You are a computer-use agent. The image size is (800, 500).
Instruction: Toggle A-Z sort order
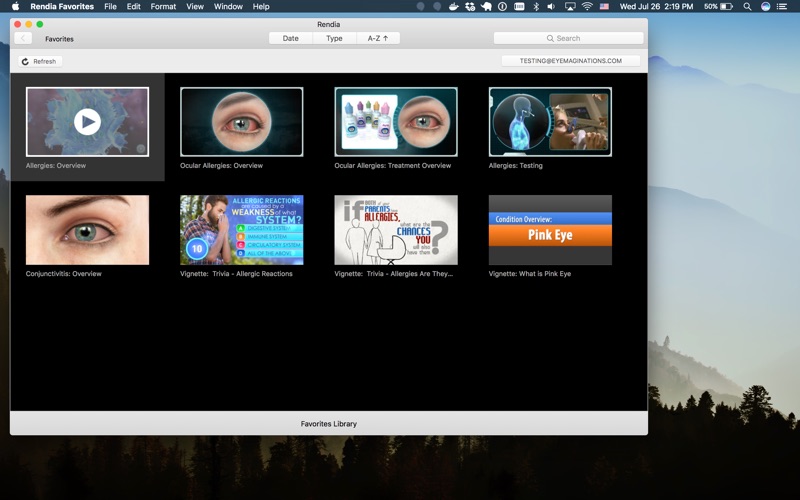pyautogui.click(x=378, y=38)
